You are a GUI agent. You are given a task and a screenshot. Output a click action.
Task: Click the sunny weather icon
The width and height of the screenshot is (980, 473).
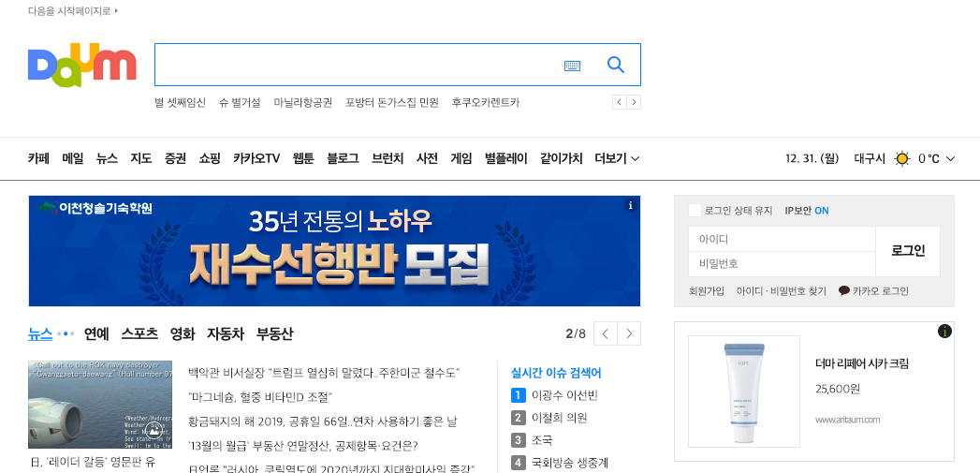point(902,159)
